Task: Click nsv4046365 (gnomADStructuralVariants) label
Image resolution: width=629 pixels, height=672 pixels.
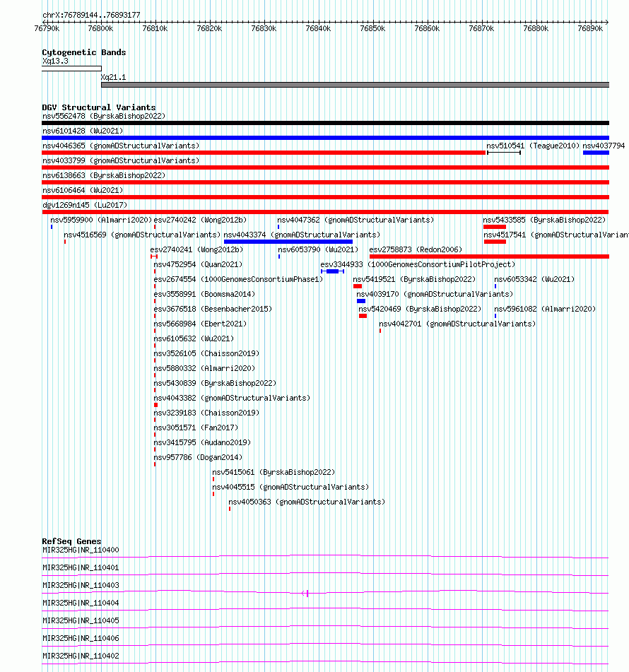Action: coord(121,146)
